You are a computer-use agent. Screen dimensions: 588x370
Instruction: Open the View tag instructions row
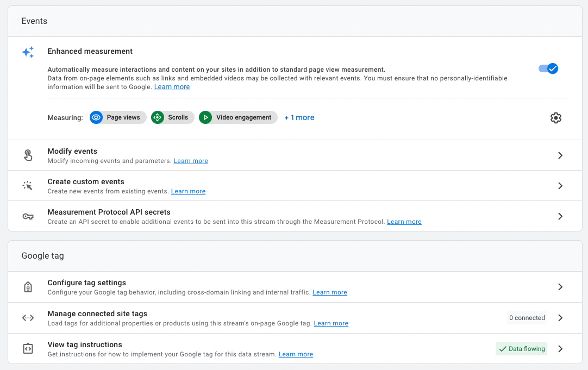(85, 345)
